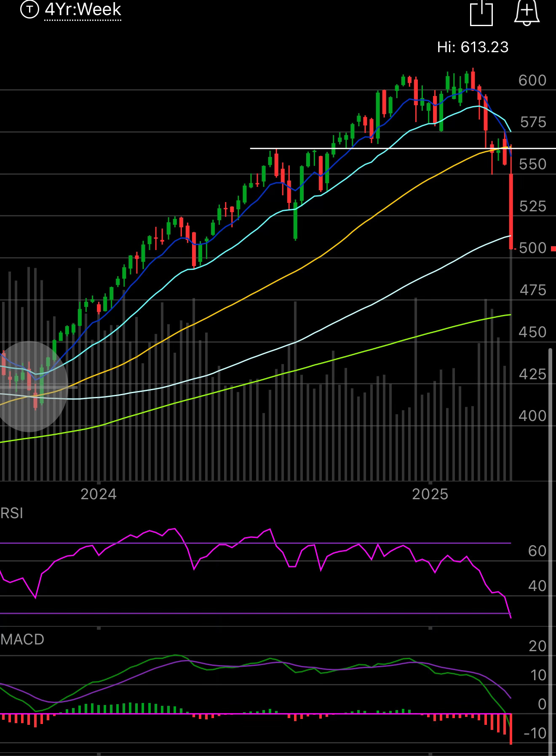Tap the latest large red weekly candle
Viewport: 556px width, 756px height.
[x=511, y=212]
